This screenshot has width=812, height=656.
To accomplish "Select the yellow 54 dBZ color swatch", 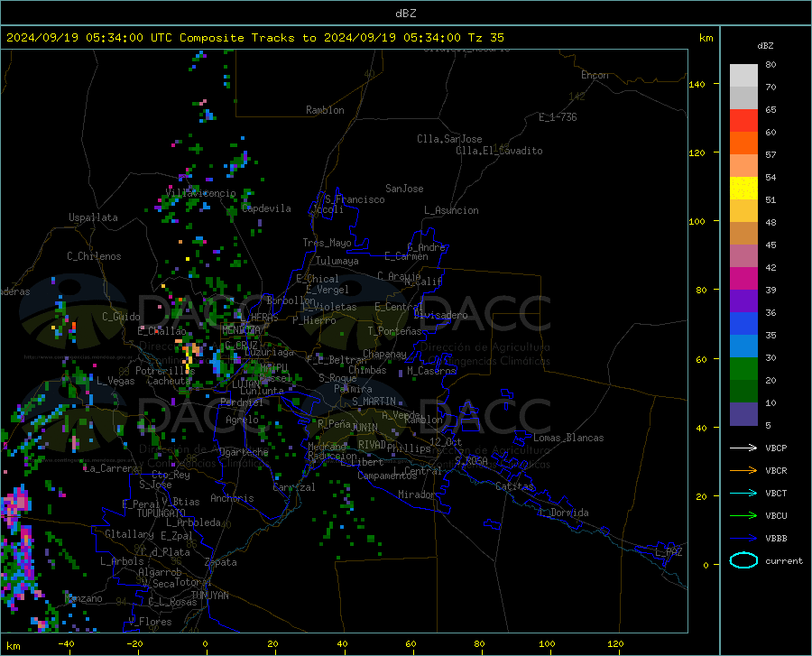I will click(743, 189).
